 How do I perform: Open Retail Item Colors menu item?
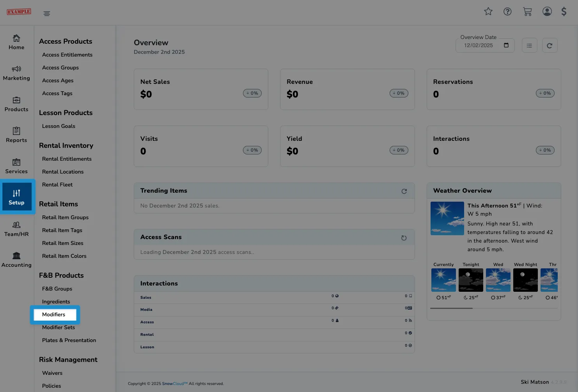pos(64,256)
